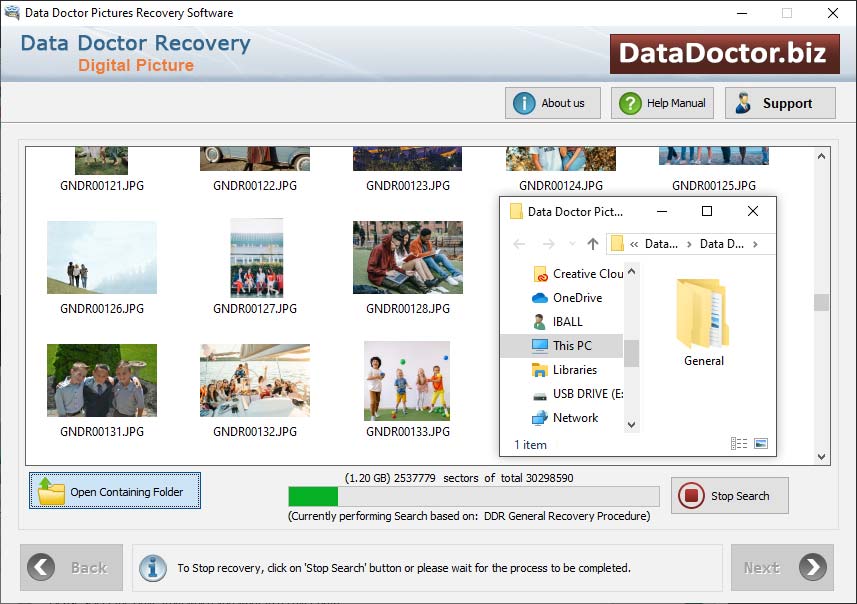Open OneDrive in the navigation pane
Image resolution: width=857 pixels, height=604 pixels.
click(573, 297)
